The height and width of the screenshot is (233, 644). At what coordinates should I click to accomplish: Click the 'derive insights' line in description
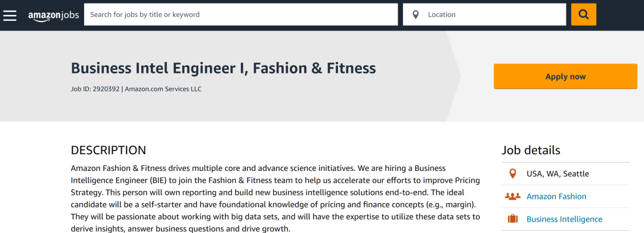point(181,228)
